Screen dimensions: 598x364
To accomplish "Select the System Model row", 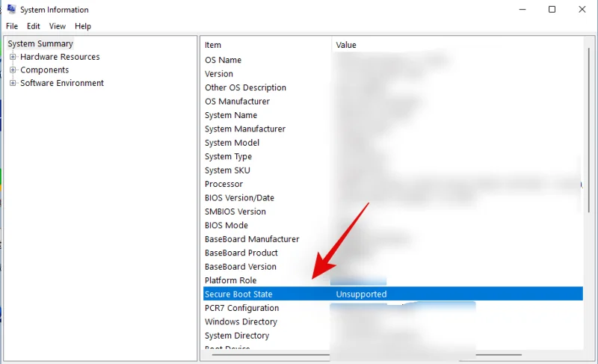I will tap(393, 143).
